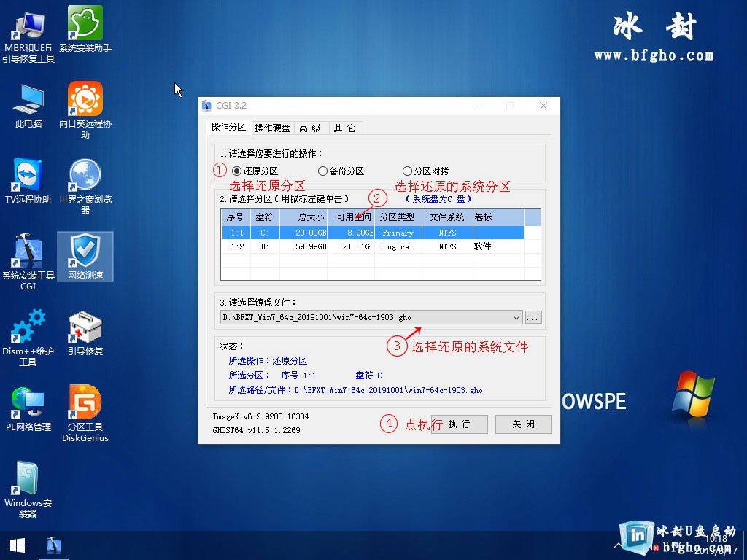The width and height of the screenshot is (747, 560).
Task: Select 备份分区 radio button
Action: pos(341,171)
